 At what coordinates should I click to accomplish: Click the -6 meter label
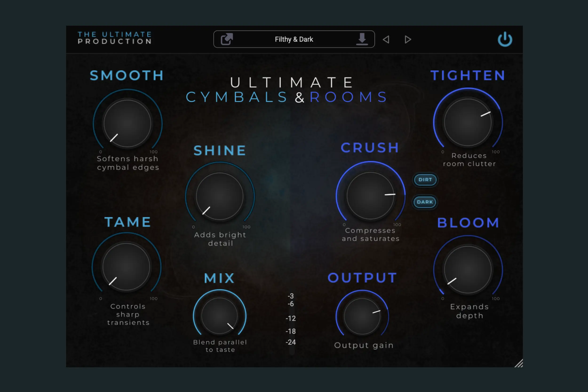pos(291,304)
